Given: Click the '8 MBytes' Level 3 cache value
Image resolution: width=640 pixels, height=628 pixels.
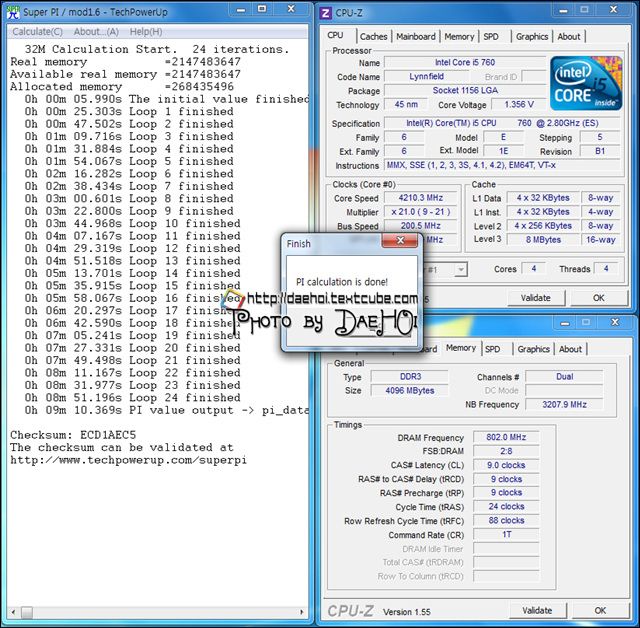Looking at the screenshot, I should pos(543,240).
